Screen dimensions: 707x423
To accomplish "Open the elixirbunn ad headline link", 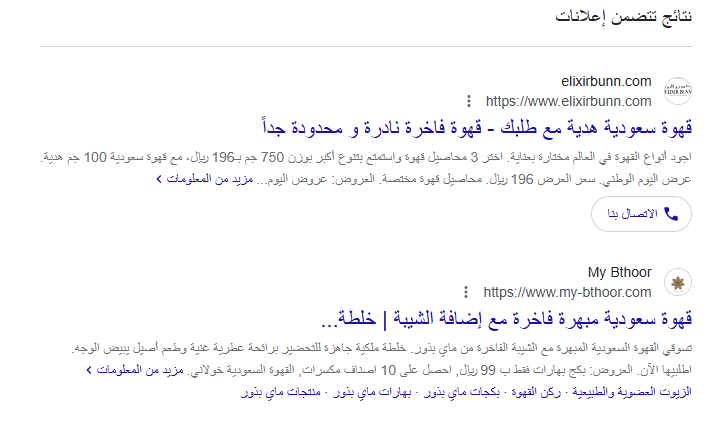I will click(x=477, y=128).
